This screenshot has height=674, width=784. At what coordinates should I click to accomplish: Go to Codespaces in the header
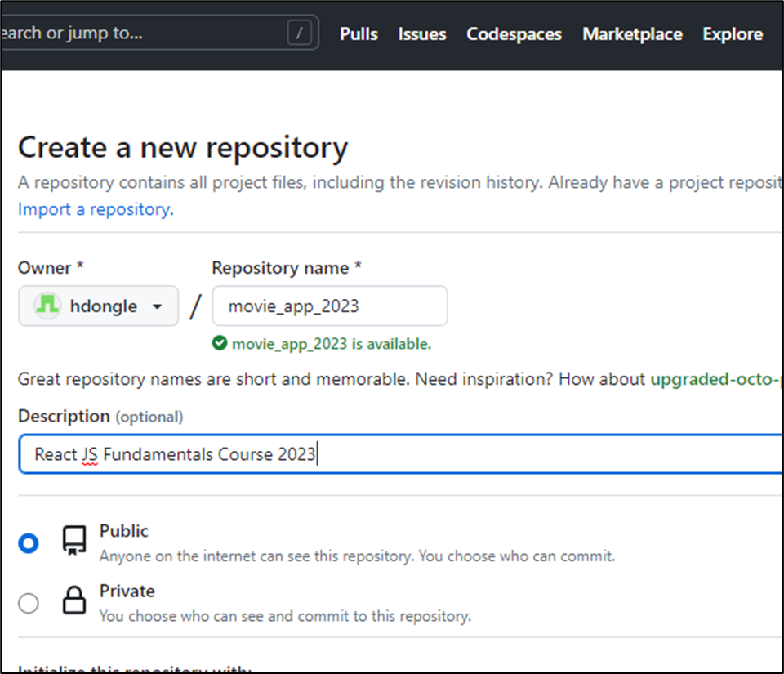(x=514, y=34)
